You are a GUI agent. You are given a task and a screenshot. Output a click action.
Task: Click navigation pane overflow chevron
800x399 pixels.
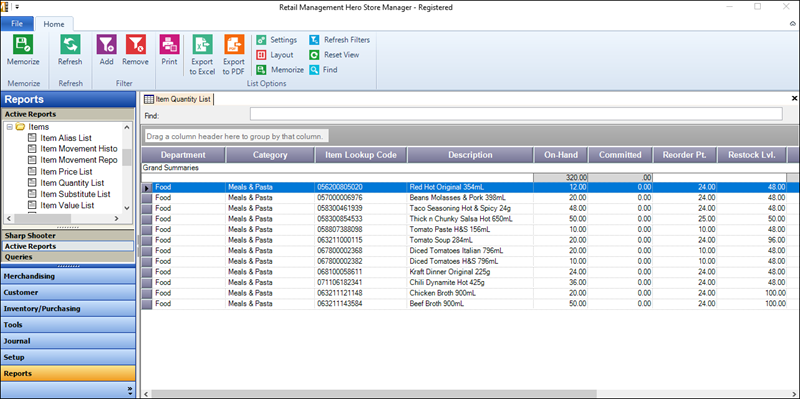coord(130,391)
